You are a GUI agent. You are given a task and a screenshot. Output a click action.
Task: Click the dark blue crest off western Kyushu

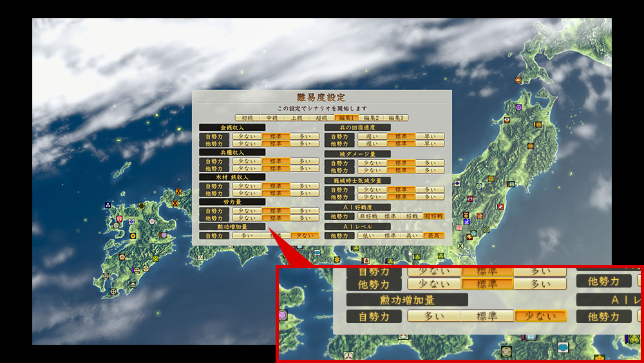pyautogui.click(x=108, y=206)
